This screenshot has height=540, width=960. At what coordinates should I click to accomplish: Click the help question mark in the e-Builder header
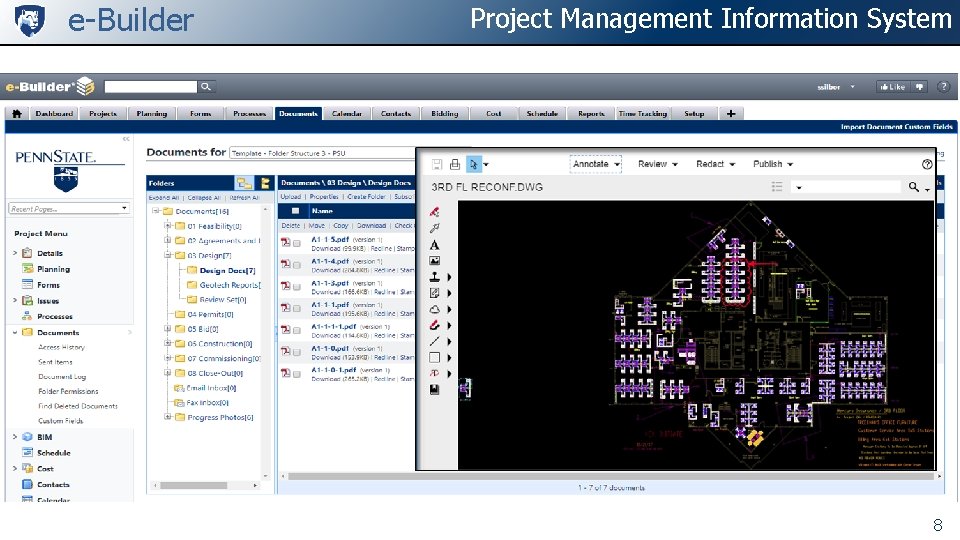click(x=943, y=87)
